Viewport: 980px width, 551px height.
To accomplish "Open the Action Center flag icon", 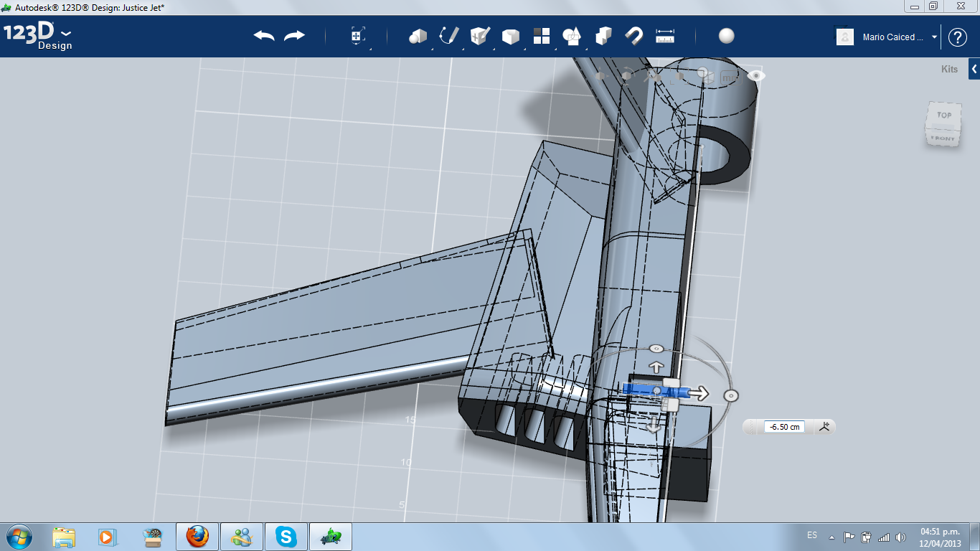I will [x=849, y=537].
